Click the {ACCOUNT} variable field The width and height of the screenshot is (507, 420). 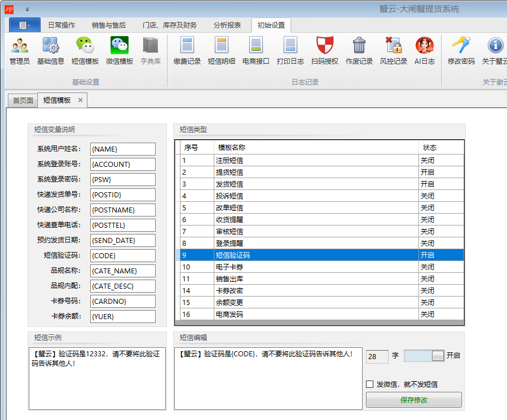123,164
